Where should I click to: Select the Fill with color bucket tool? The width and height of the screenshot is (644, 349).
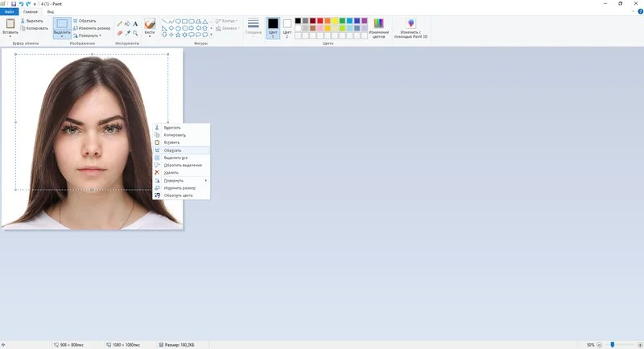click(127, 24)
